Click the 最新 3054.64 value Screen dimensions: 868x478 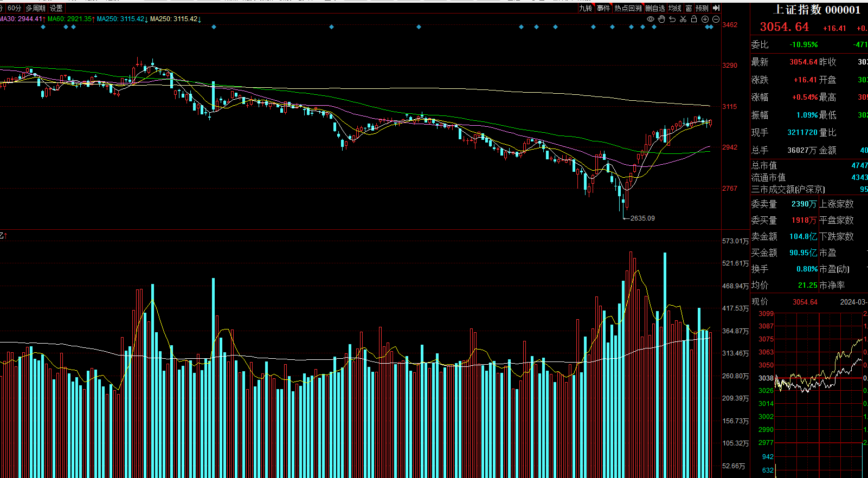[803, 62]
